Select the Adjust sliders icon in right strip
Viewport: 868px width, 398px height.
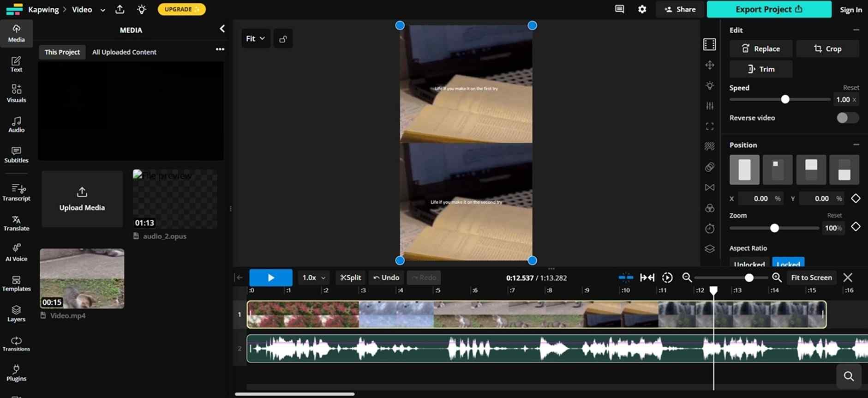710,106
